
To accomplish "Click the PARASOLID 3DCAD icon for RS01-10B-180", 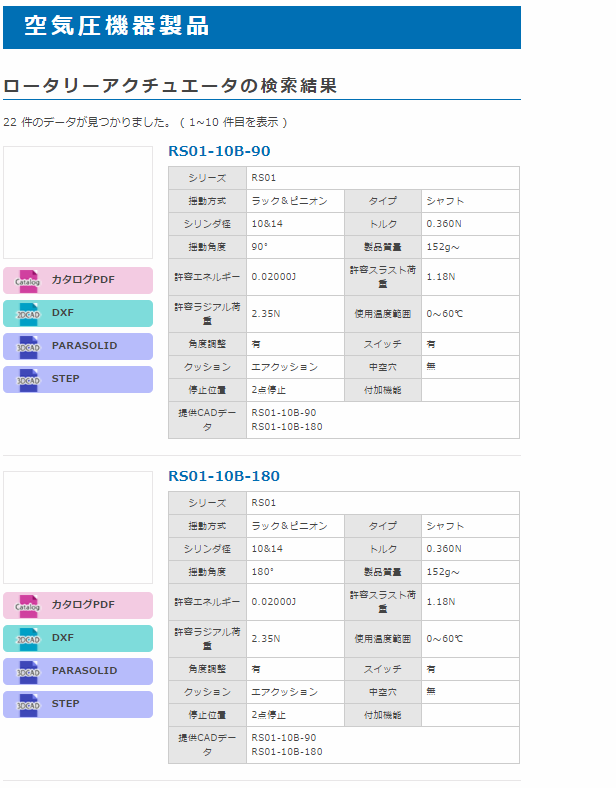I will click(28, 671).
